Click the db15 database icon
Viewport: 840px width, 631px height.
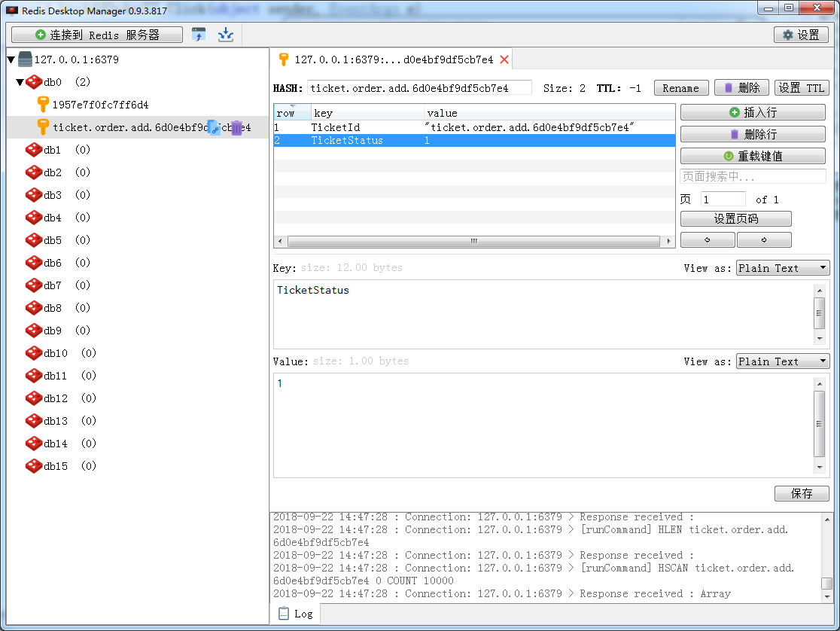point(34,466)
